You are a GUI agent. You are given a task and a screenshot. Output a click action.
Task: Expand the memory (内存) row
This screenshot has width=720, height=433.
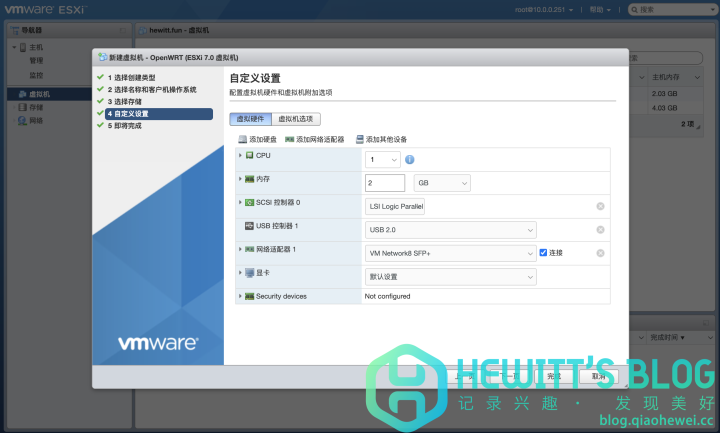(240, 179)
